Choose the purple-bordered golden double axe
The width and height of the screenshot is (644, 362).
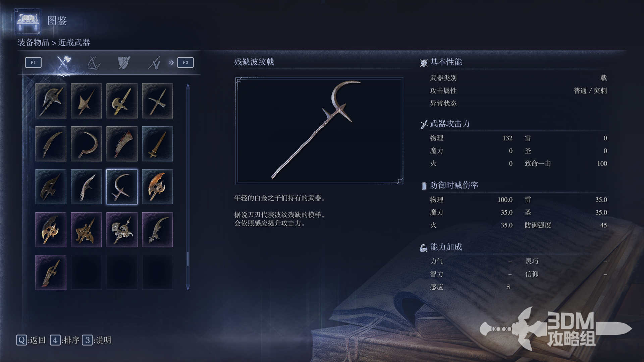(x=51, y=230)
